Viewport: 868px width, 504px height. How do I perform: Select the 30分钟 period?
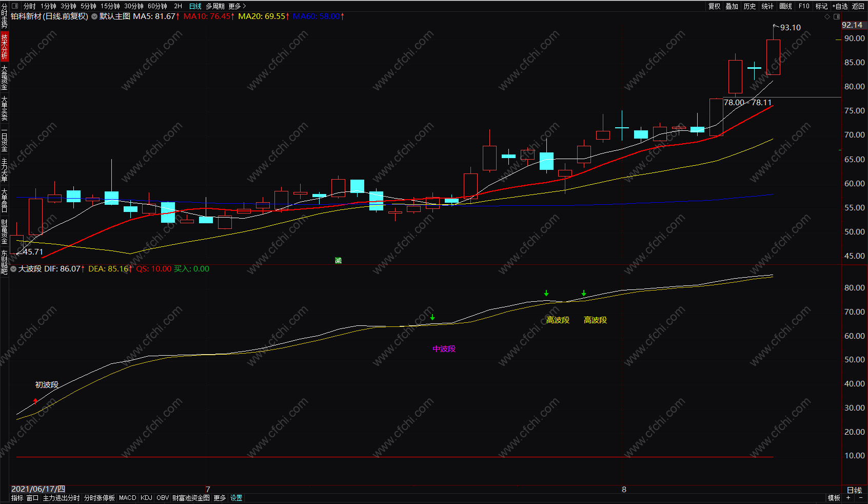[x=134, y=6]
